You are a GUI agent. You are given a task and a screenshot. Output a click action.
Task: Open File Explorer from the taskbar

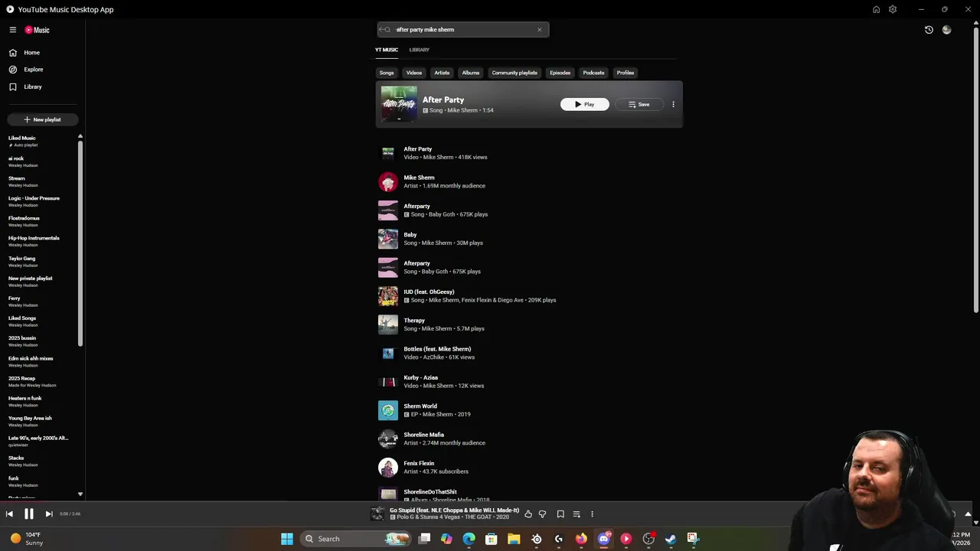click(x=514, y=539)
